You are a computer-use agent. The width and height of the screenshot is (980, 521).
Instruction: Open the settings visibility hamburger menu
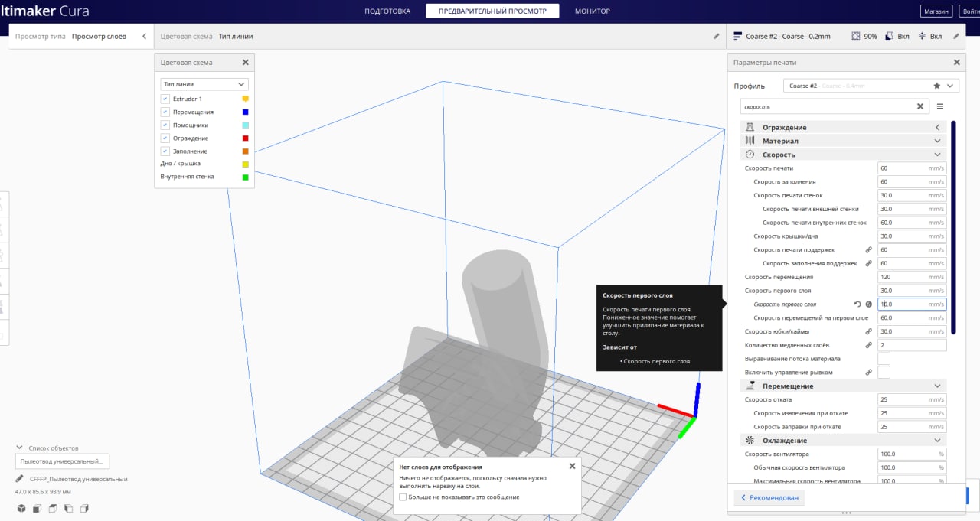point(940,106)
